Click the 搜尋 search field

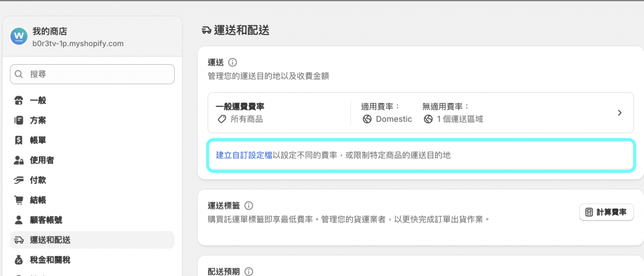[92, 74]
